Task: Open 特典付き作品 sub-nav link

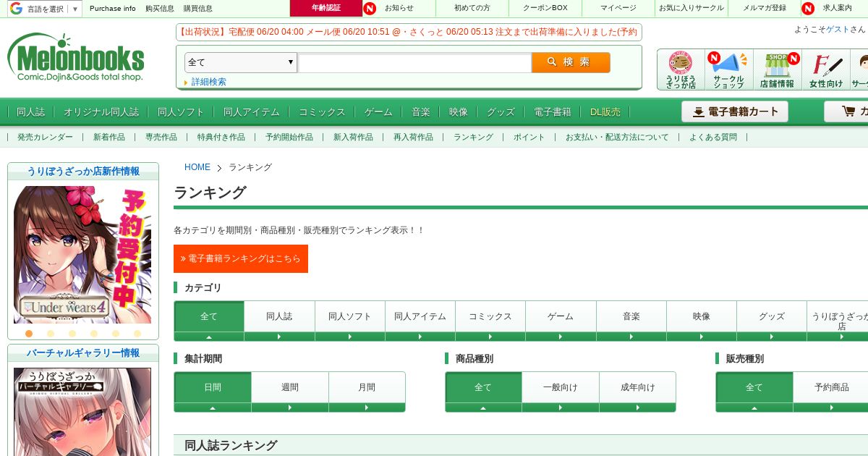Action: click(221, 137)
